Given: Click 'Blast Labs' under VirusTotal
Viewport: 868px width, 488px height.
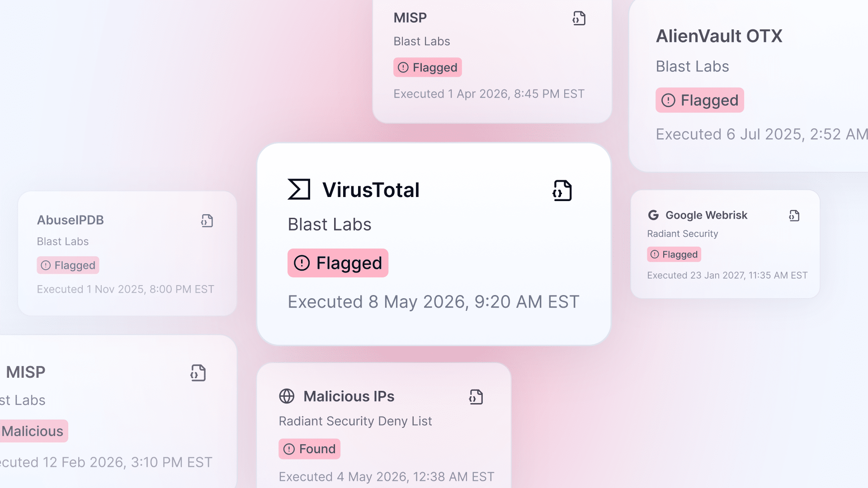Looking at the screenshot, I should (x=330, y=225).
